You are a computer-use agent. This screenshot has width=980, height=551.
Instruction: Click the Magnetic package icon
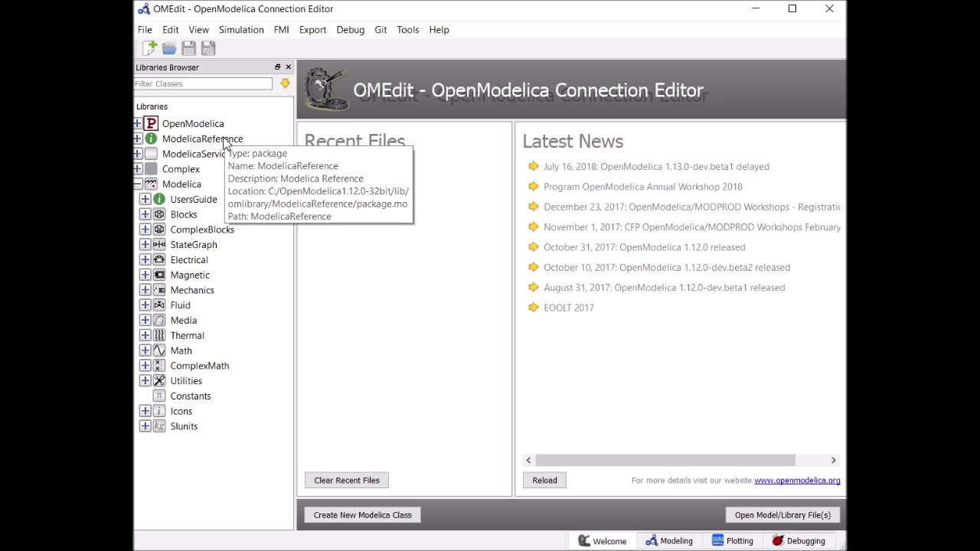click(159, 275)
